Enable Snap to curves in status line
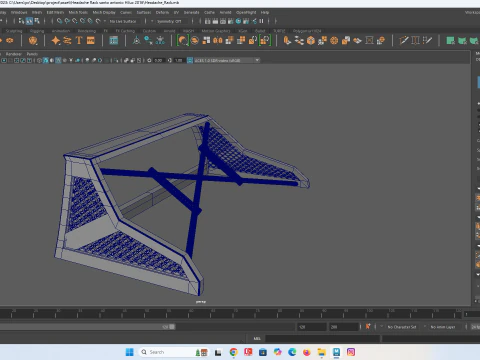 pos(67,21)
